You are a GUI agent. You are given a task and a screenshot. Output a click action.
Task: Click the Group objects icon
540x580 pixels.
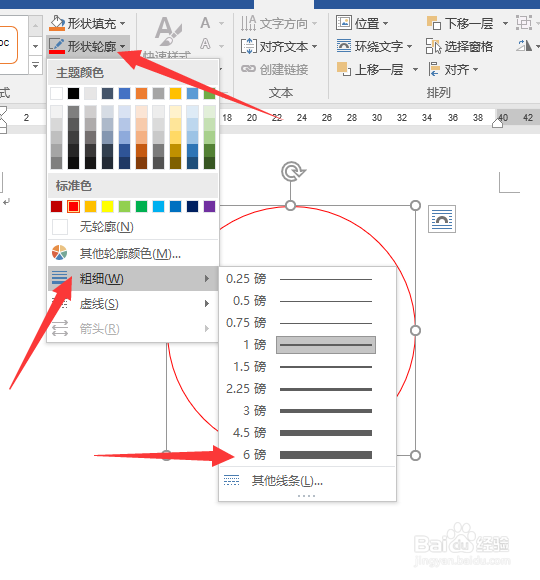524,23
